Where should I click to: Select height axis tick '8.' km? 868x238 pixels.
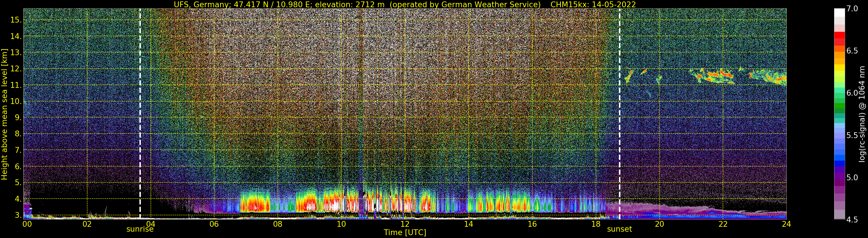point(18,134)
